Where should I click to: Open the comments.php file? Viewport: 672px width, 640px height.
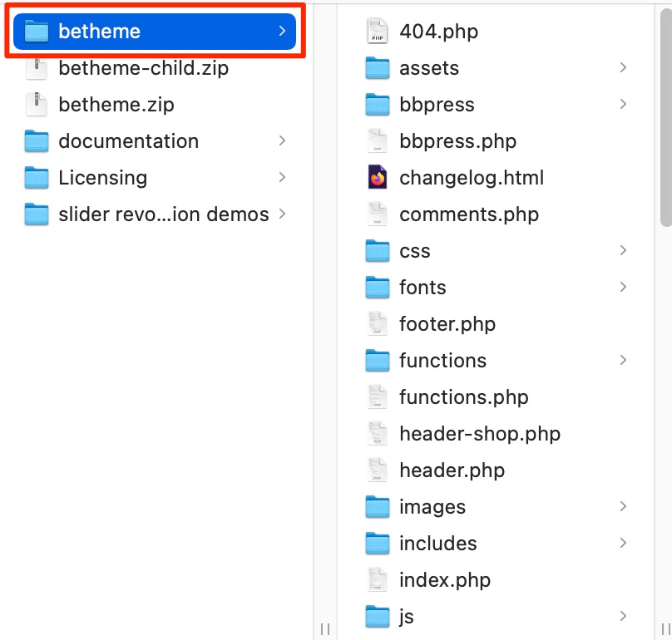[469, 214]
